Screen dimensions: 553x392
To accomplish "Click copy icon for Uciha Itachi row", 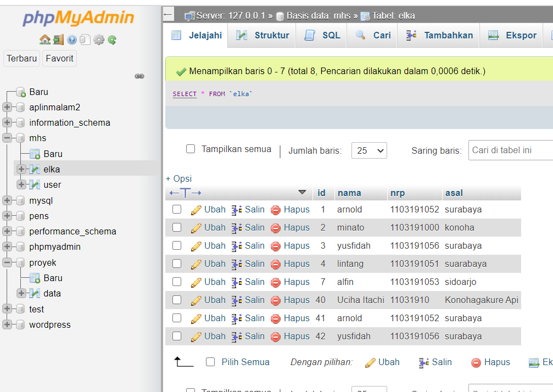I will (x=237, y=300).
